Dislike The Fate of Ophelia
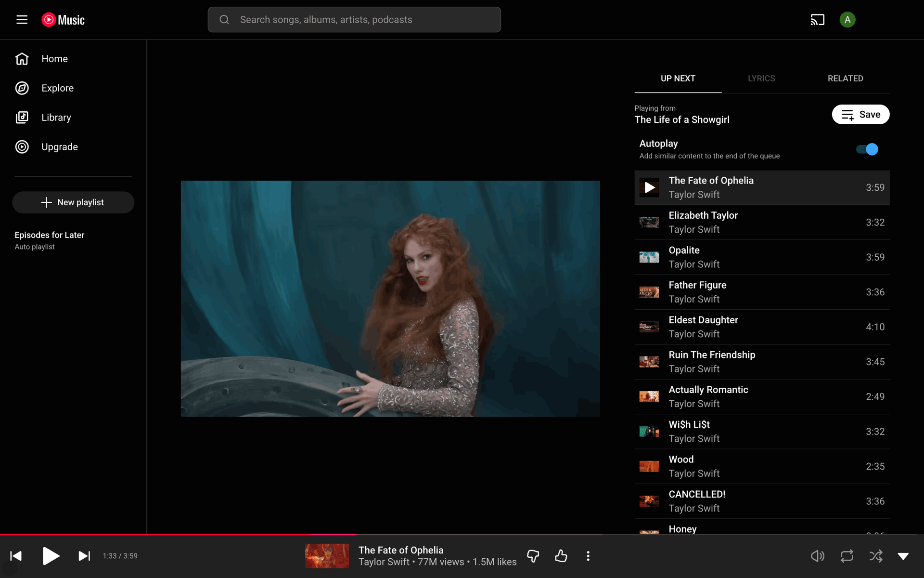The width and height of the screenshot is (924, 578). tap(533, 556)
